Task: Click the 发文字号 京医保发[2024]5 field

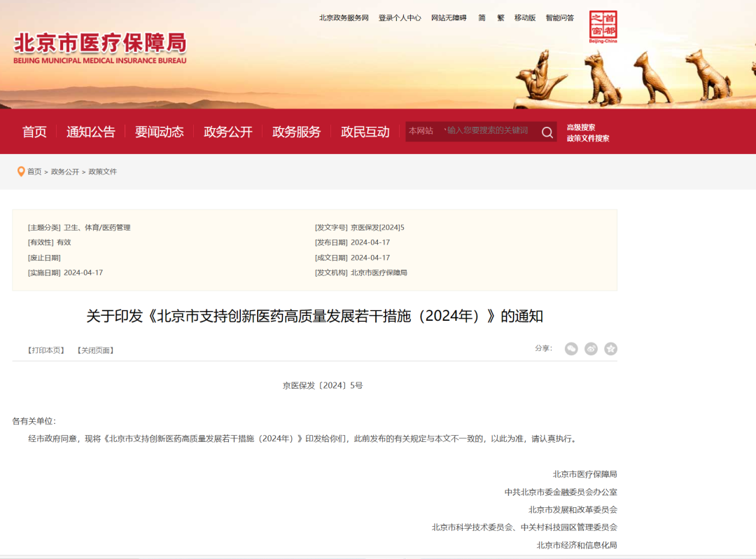Action: point(360,228)
